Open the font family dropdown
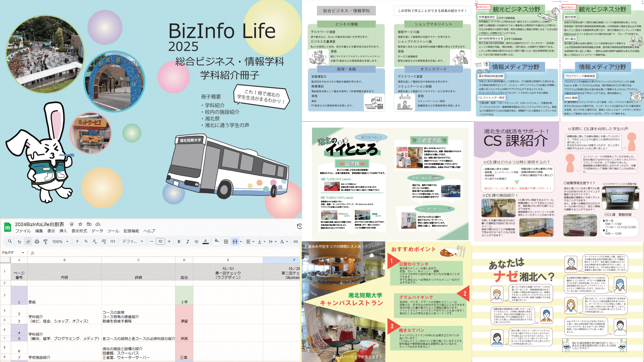Screen dimensions: 644x362 click(x=132, y=241)
